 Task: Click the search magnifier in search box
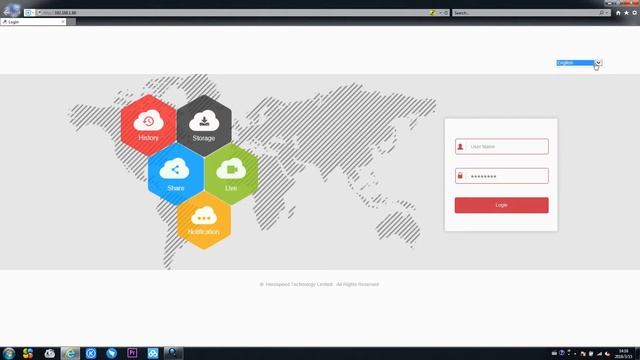pyautogui.click(x=601, y=13)
